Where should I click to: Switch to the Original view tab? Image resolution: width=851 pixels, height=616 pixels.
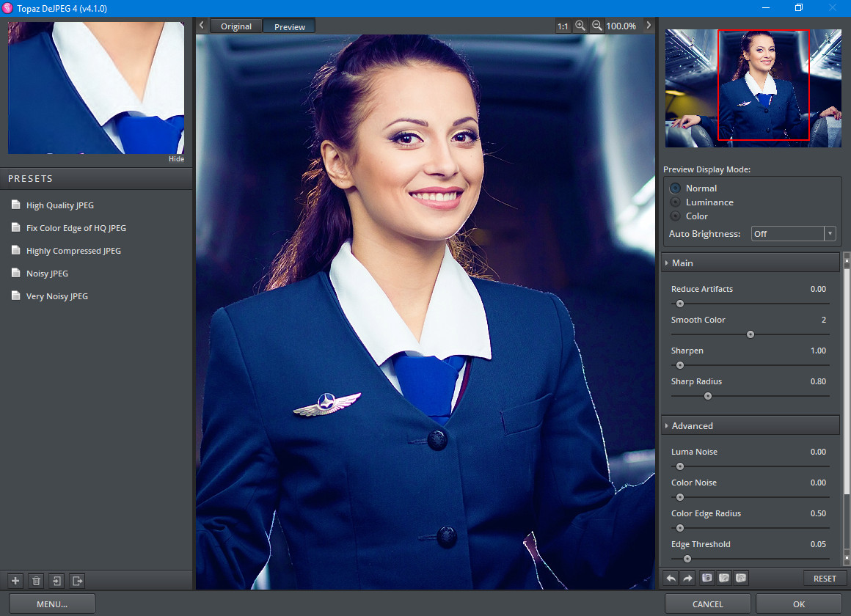[x=236, y=26]
